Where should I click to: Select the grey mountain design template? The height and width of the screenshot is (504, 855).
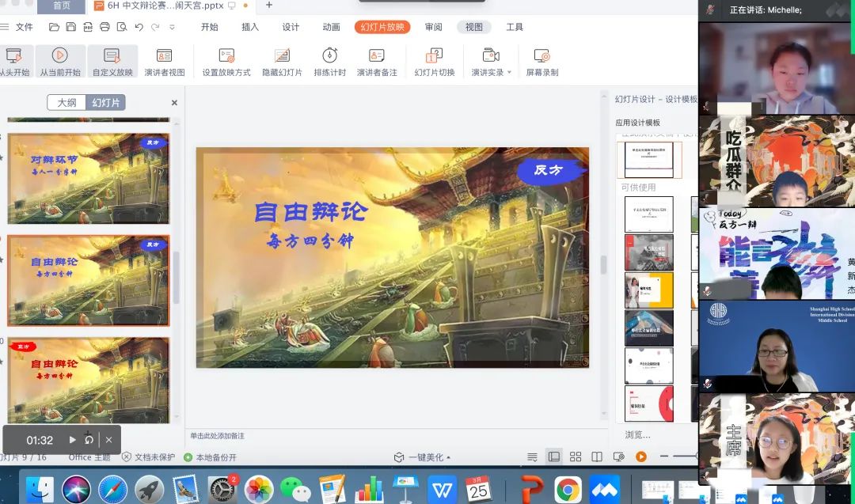(x=649, y=252)
